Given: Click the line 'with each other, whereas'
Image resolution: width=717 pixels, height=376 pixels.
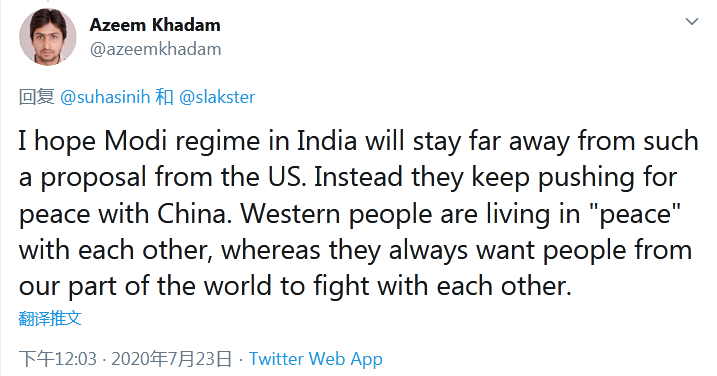Looking at the screenshot, I should [x=355, y=250].
